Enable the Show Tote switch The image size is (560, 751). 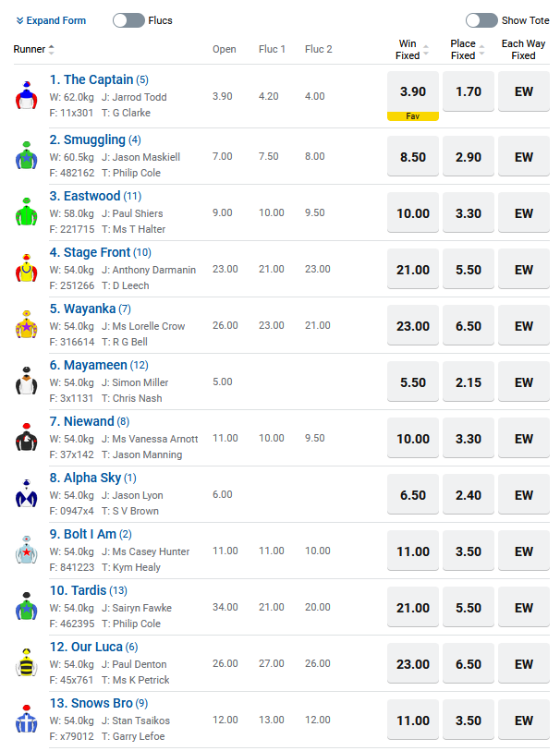(481, 20)
